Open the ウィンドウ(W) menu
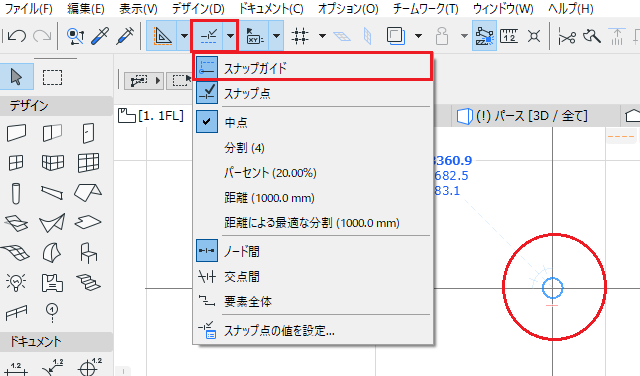Screen dimensions: 640x376 [x=503, y=9]
